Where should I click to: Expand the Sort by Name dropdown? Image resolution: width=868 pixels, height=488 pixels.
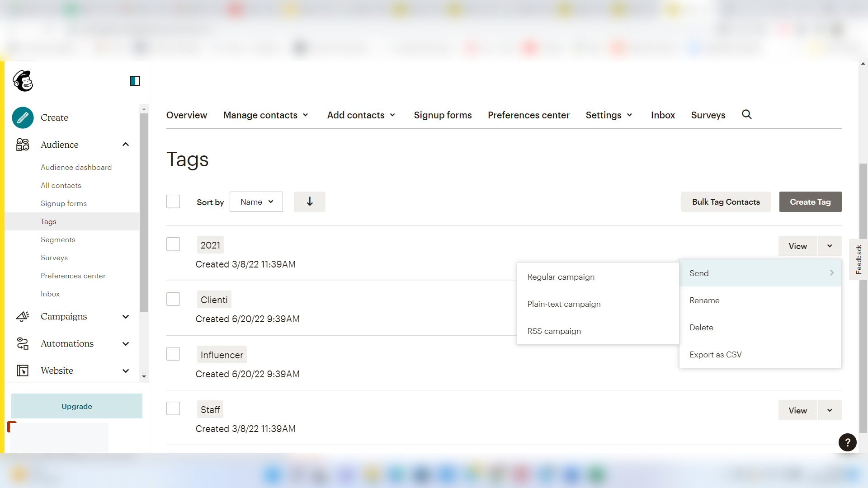click(256, 202)
